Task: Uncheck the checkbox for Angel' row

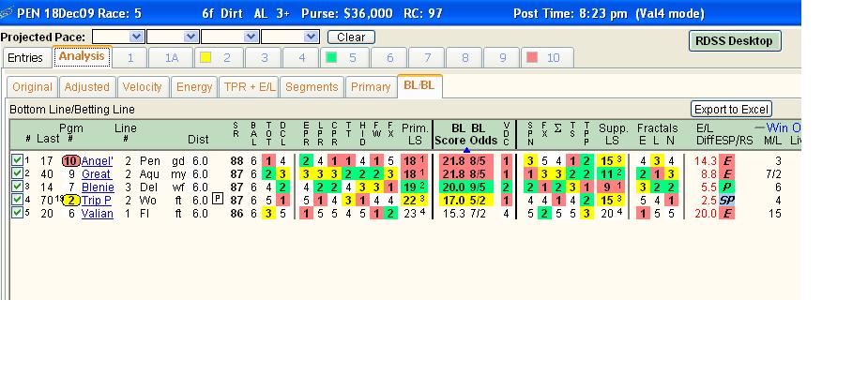Action: click(x=17, y=160)
